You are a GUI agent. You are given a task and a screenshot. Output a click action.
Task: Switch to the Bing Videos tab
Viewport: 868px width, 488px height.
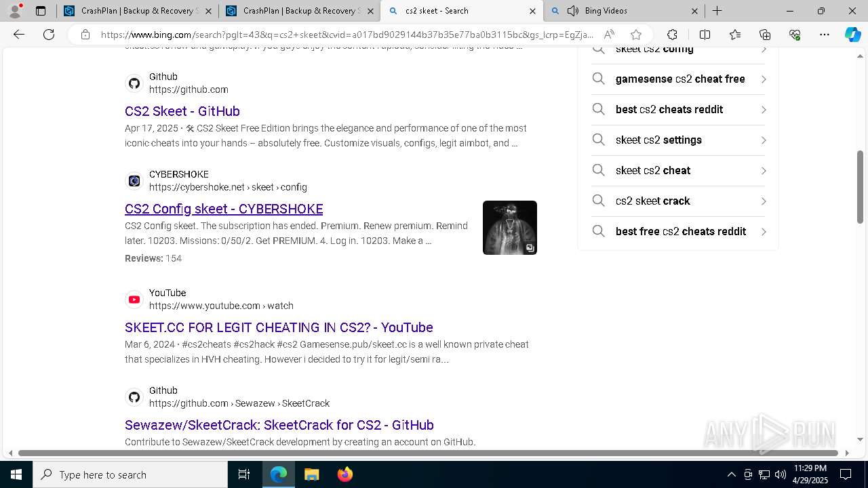pos(624,11)
